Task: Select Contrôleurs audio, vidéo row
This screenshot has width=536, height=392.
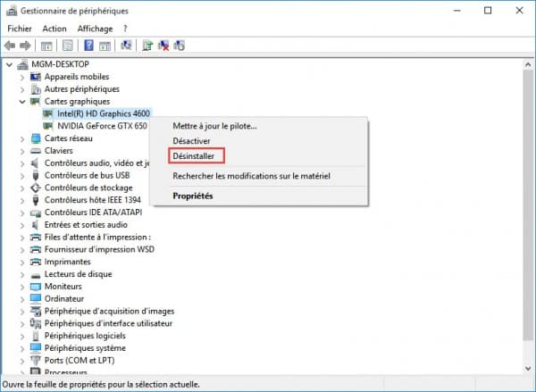Action: click(97, 163)
